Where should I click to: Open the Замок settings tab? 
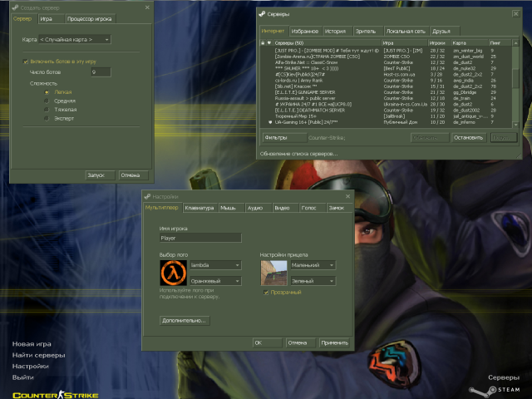(340, 208)
